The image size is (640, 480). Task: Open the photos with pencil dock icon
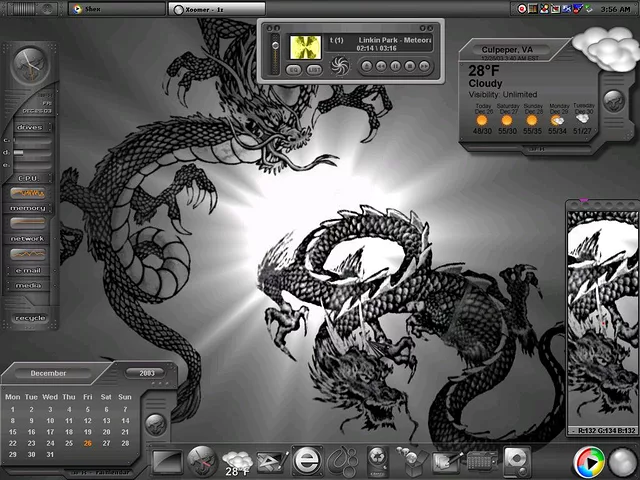point(448,462)
